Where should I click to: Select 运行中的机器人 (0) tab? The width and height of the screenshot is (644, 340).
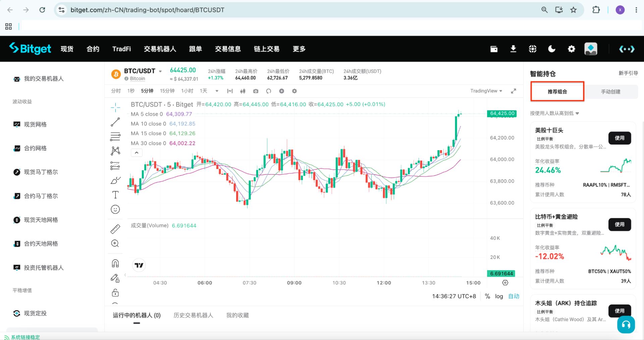(x=137, y=316)
